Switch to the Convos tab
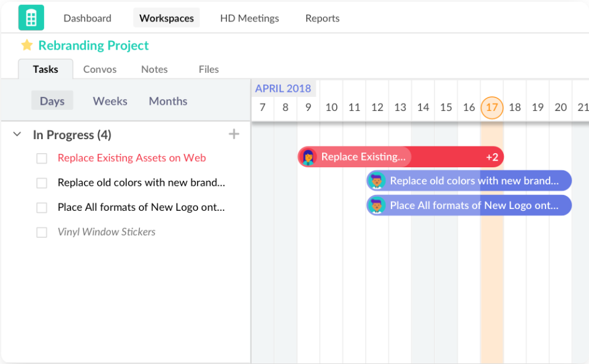Image resolution: width=589 pixels, height=364 pixels. coord(99,69)
